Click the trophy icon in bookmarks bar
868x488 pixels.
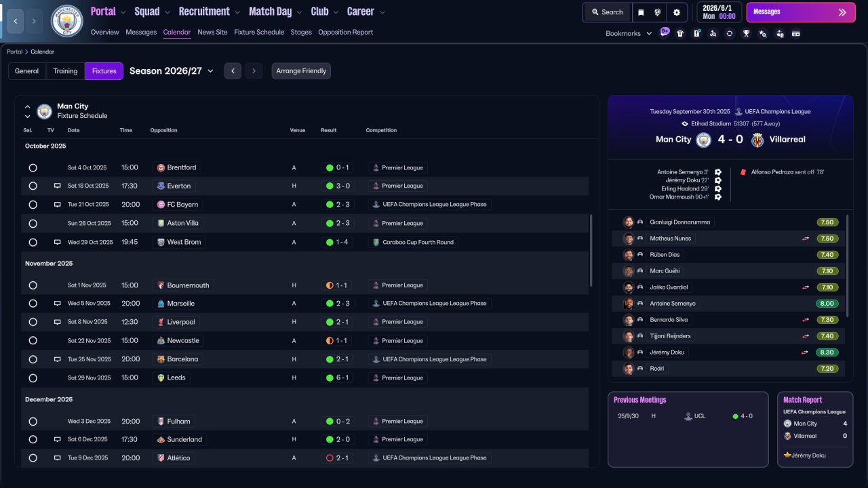point(746,33)
